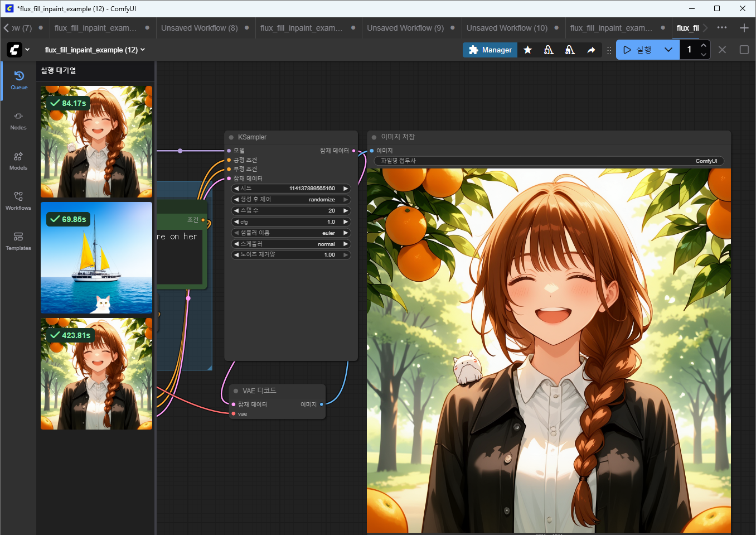Click the star icon beside Manager
Screen dimensions: 756x535
[x=527, y=50]
